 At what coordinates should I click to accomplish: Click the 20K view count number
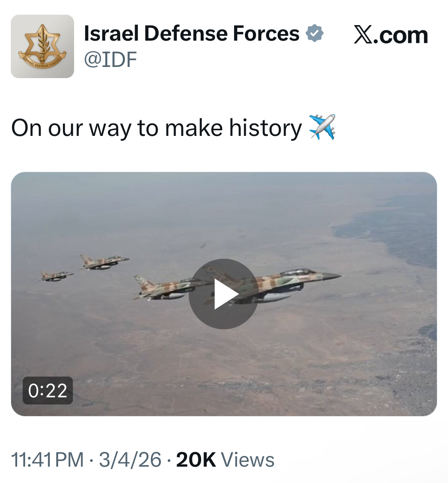pyautogui.click(x=196, y=460)
